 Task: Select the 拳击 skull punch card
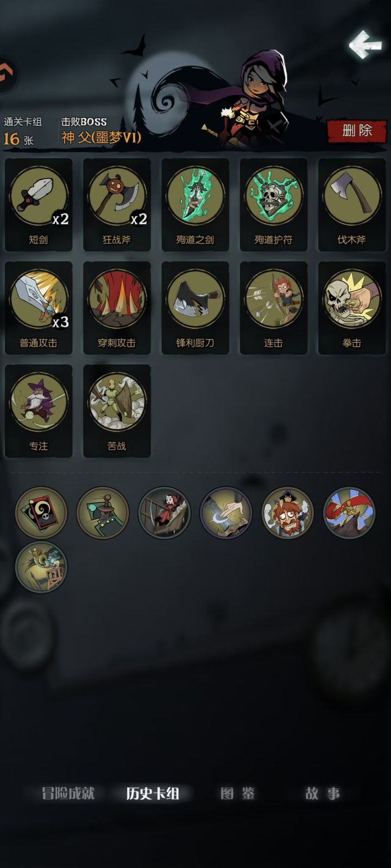click(351, 308)
